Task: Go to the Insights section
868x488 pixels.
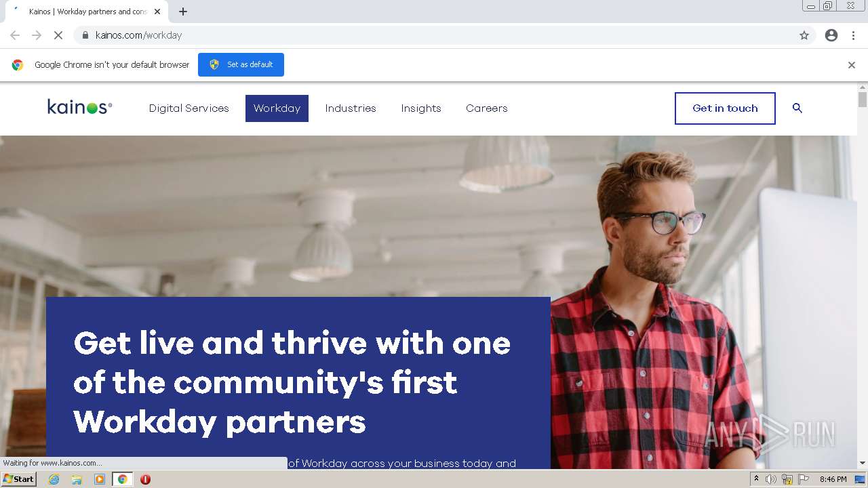Action: 421,108
